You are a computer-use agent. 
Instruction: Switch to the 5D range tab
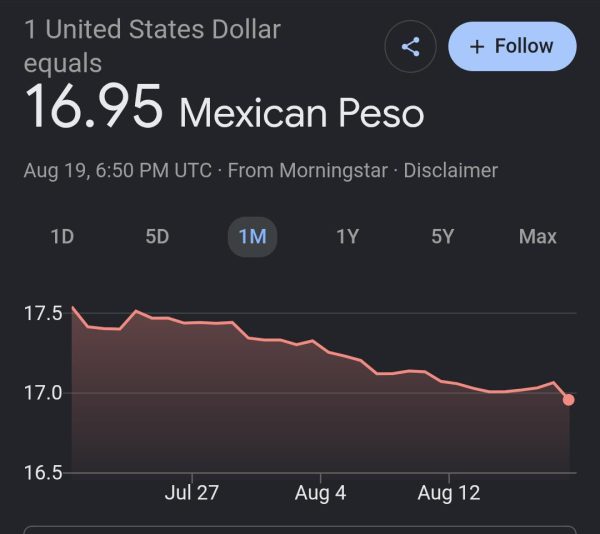click(x=157, y=236)
